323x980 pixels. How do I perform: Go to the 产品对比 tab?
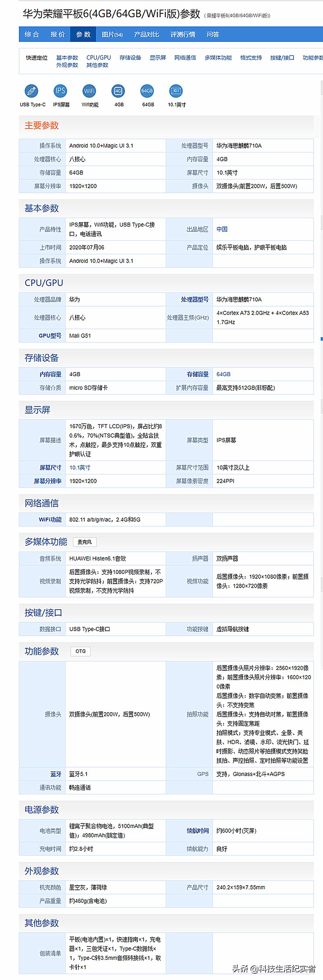point(146,34)
